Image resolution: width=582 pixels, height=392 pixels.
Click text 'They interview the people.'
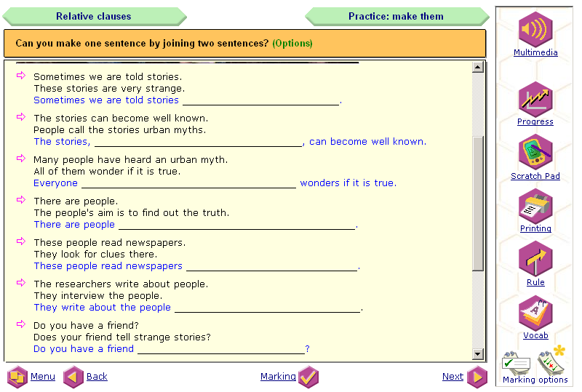(x=98, y=296)
